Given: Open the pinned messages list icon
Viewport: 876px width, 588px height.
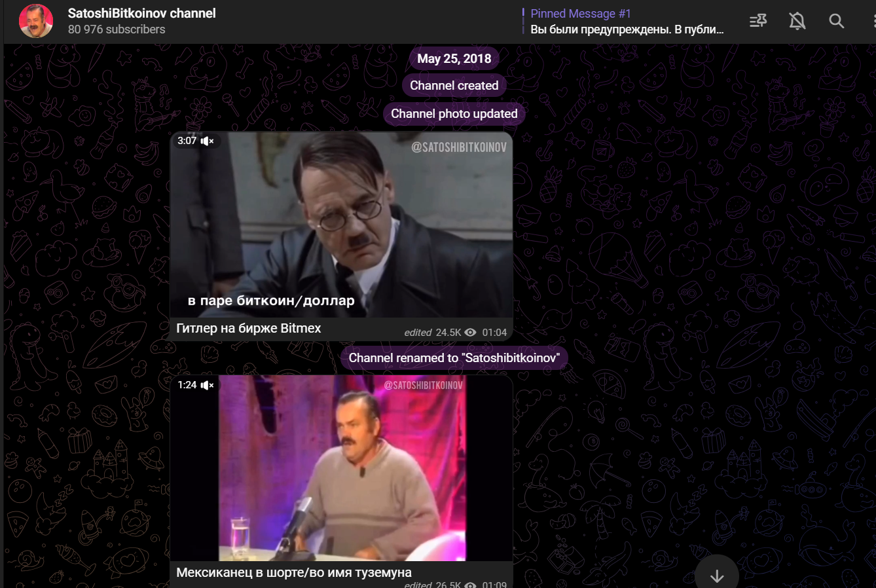Looking at the screenshot, I should coord(758,21).
